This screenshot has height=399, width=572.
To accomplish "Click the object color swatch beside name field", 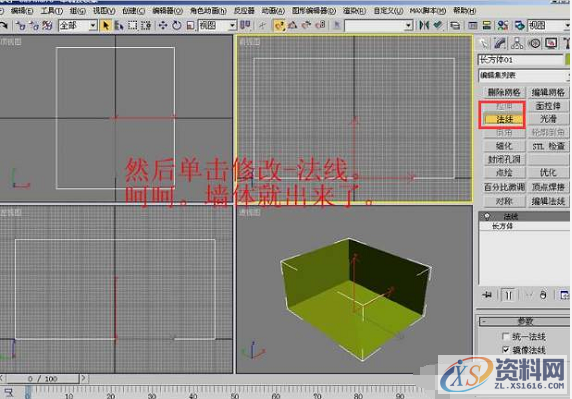I will pos(568,59).
